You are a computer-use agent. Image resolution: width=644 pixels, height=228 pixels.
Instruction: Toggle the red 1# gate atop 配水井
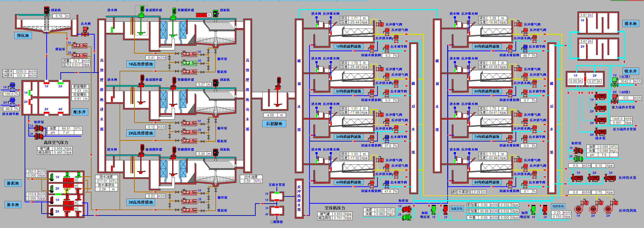coord(47,83)
